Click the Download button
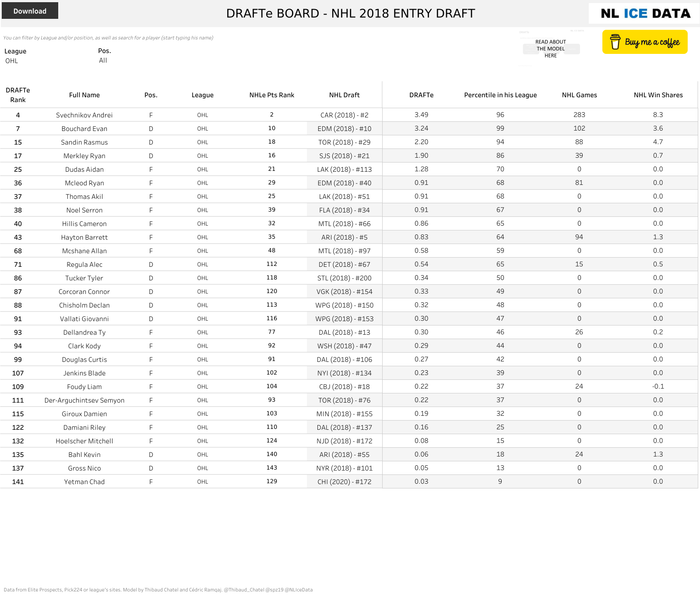The image size is (700, 598). 30,11
